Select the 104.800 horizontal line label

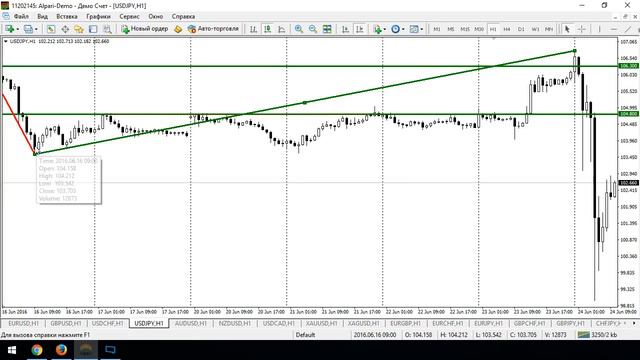click(629, 114)
